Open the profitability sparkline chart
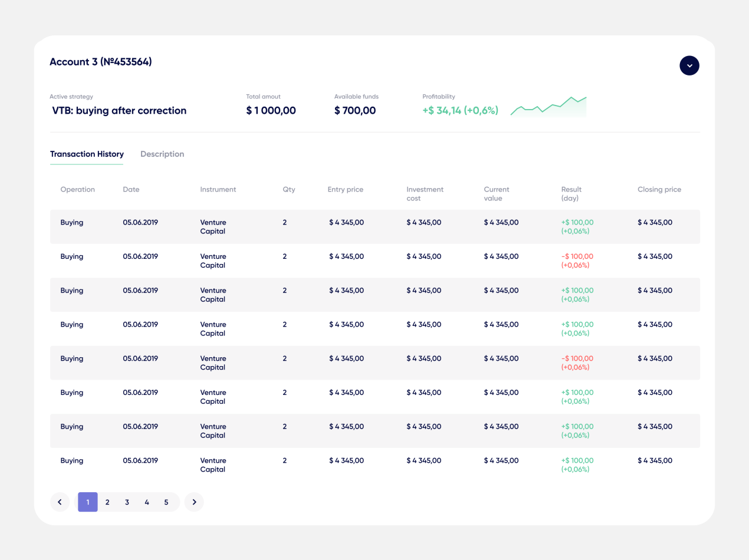749x560 pixels. [548, 106]
